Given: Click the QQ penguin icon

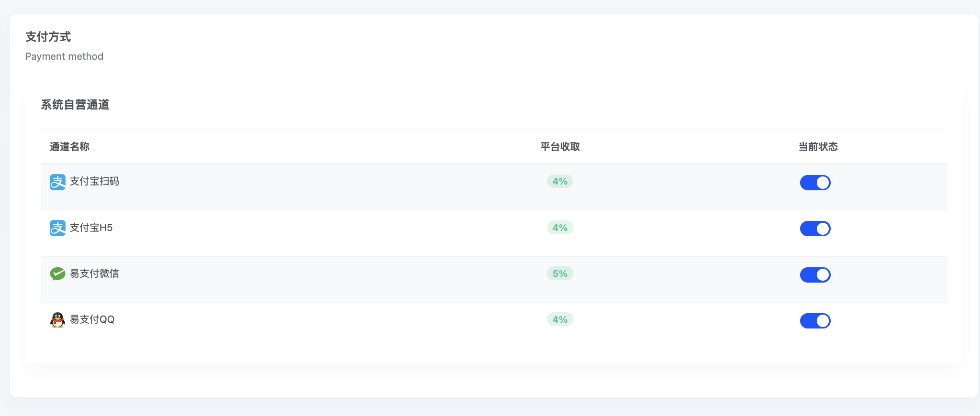Looking at the screenshot, I should coord(57,320).
